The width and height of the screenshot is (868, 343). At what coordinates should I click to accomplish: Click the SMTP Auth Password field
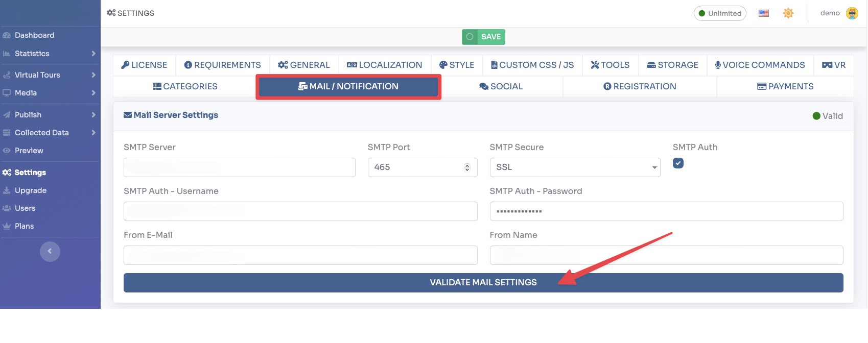coord(666,211)
